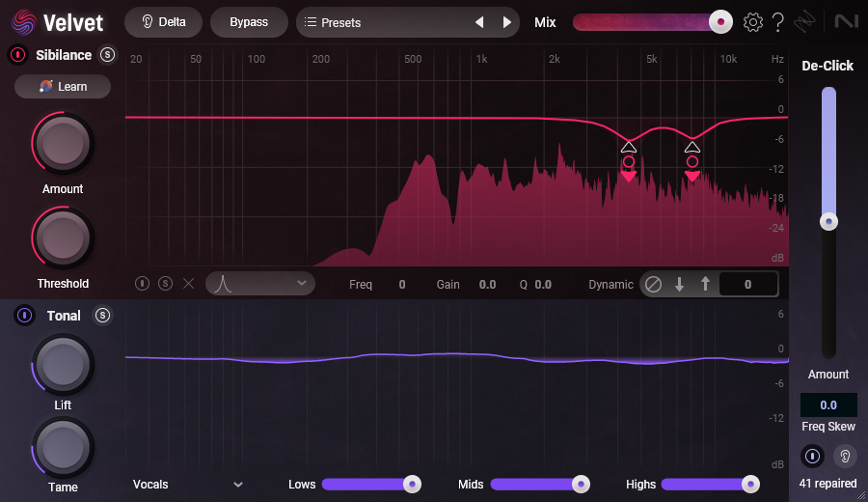Image resolution: width=868 pixels, height=502 pixels.
Task: Select dynamic downward arrow mode
Action: coord(679,284)
